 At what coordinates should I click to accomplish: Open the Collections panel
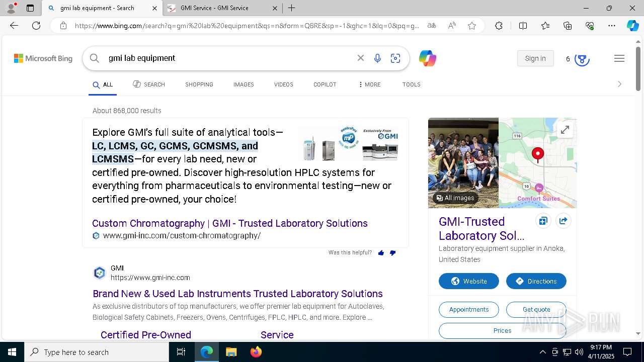(568, 26)
